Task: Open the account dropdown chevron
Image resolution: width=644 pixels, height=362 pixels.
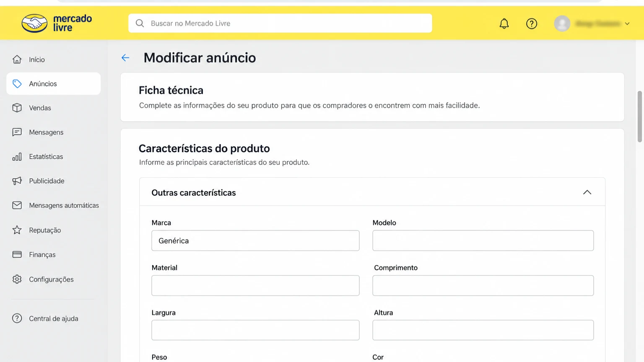Action: coord(627,24)
